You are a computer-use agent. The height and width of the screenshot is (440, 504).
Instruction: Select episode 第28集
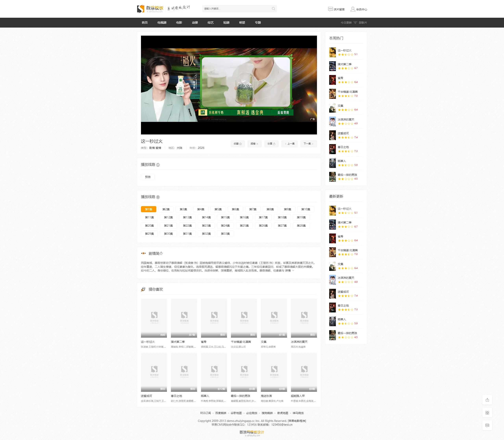[x=301, y=226]
